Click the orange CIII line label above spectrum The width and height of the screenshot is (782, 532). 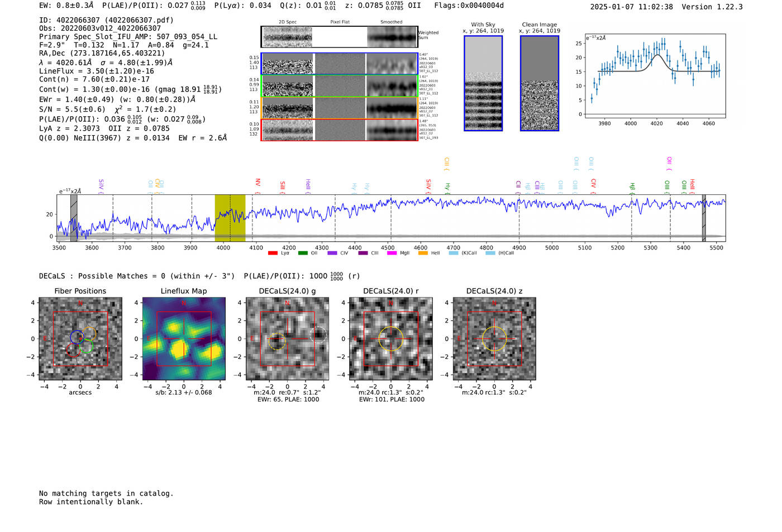(446, 162)
